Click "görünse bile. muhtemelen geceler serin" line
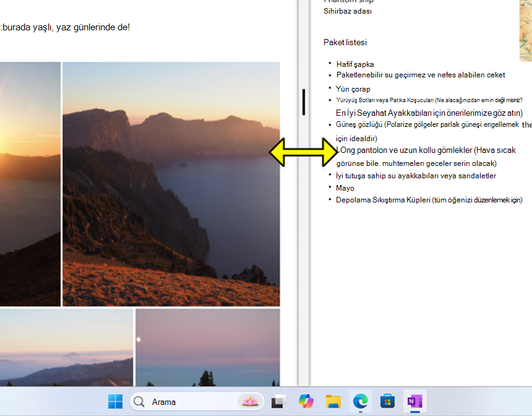This screenshot has height=416, width=532. pos(416,163)
